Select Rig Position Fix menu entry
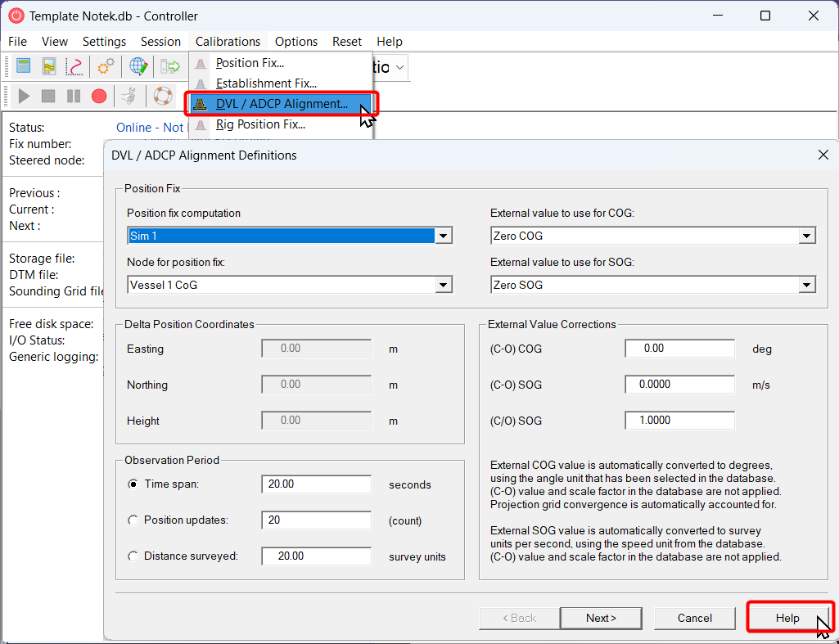 coord(260,124)
